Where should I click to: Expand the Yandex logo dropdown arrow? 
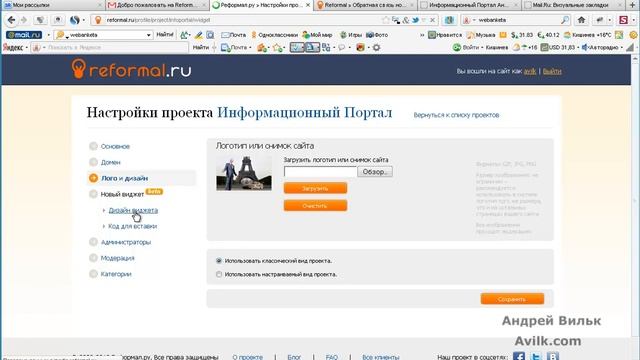point(27,48)
